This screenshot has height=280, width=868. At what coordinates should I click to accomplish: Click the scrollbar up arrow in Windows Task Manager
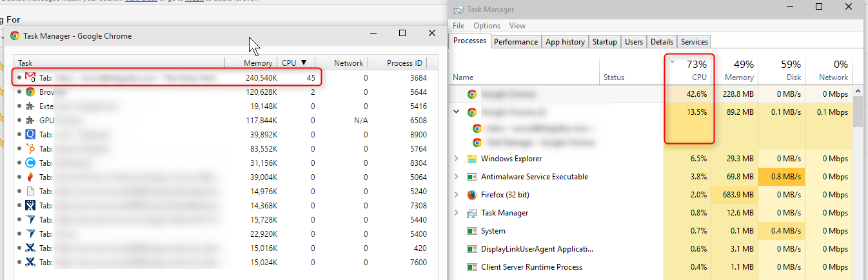[x=858, y=91]
